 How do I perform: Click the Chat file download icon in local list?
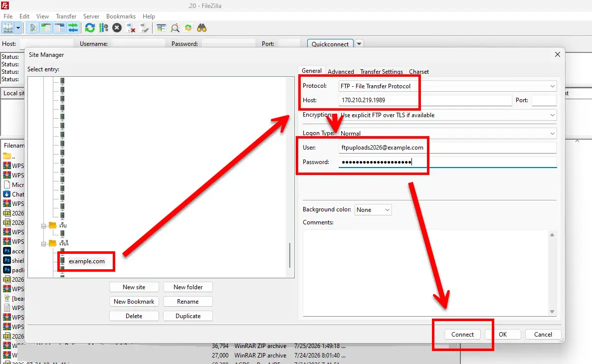pyautogui.click(x=7, y=194)
